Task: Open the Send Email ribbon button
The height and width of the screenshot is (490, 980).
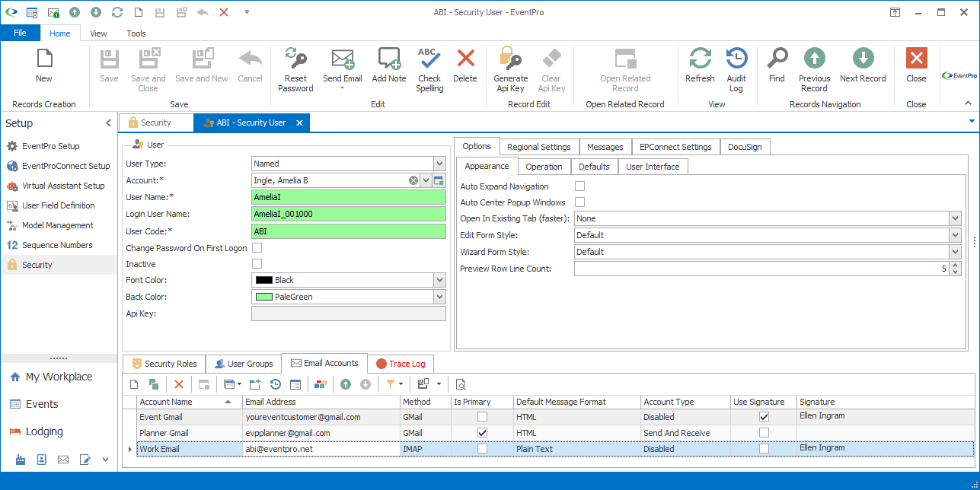Action: [x=343, y=68]
